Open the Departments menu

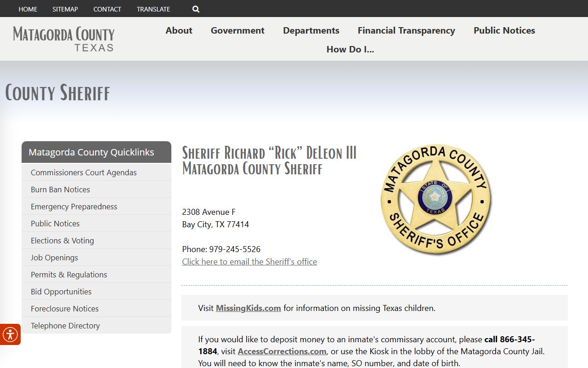311,30
